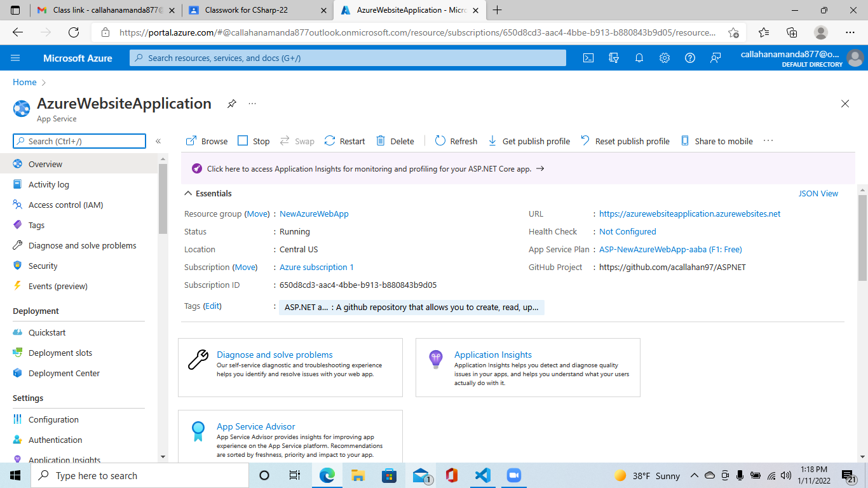
Task: Reload the browser page
Action: [74, 32]
